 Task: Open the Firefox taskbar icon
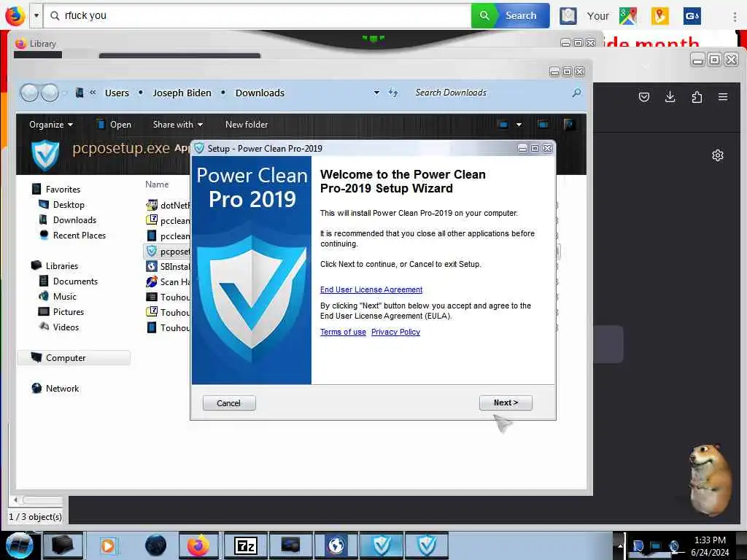[198, 545]
